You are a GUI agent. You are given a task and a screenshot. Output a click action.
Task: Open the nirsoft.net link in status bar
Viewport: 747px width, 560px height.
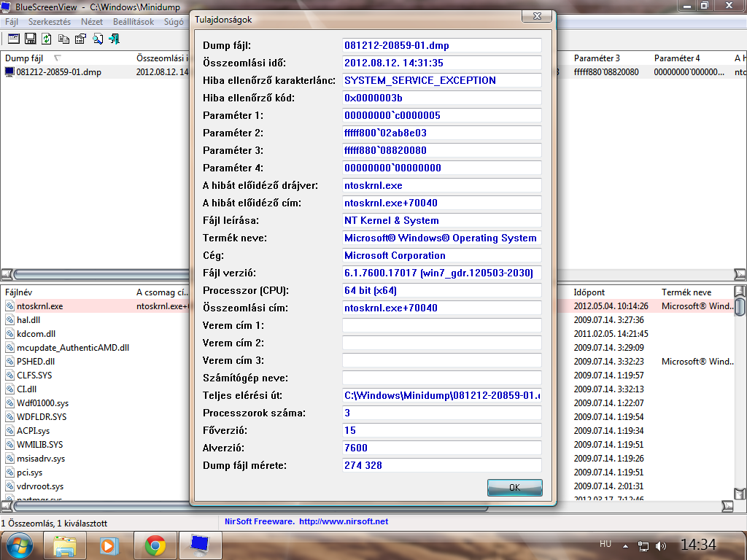344,521
